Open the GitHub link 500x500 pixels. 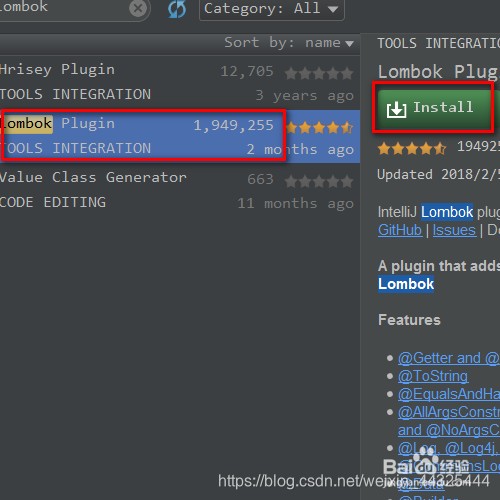tap(400, 230)
